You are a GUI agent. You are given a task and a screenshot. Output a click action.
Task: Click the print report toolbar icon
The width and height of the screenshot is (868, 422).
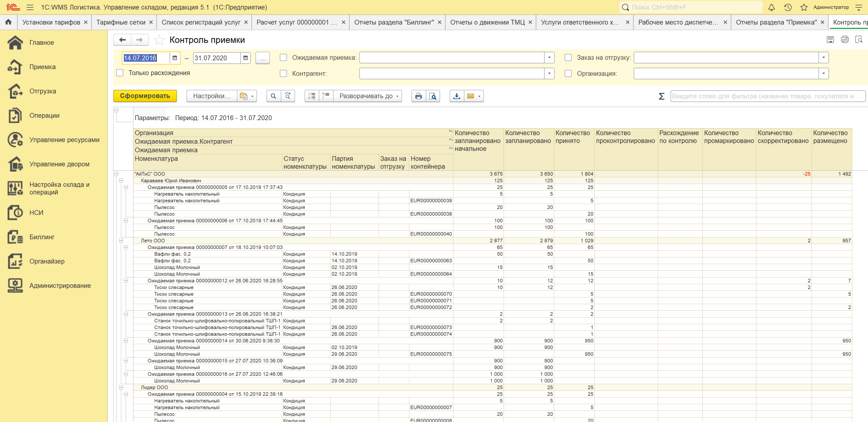tap(418, 96)
